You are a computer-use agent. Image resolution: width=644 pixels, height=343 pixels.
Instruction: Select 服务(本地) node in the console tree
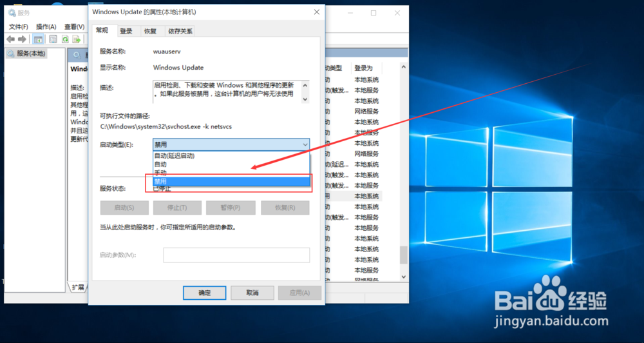(26, 54)
